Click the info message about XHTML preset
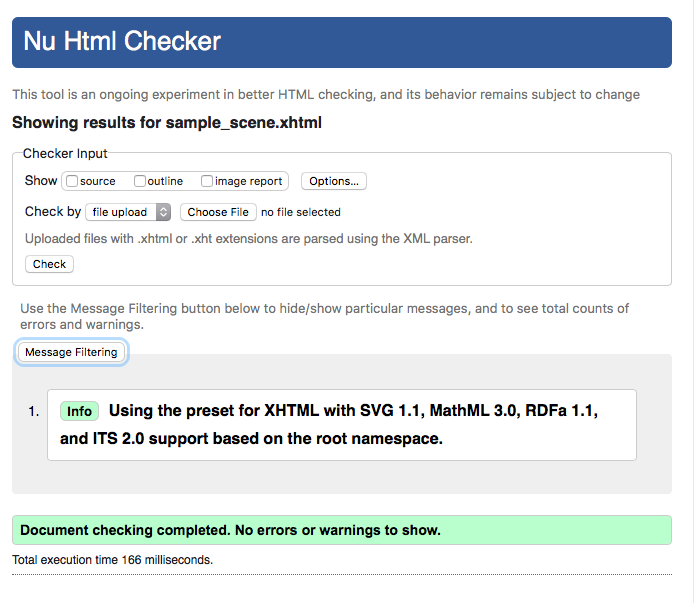The width and height of the screenshot is (694, 603). tap(342, 425)
